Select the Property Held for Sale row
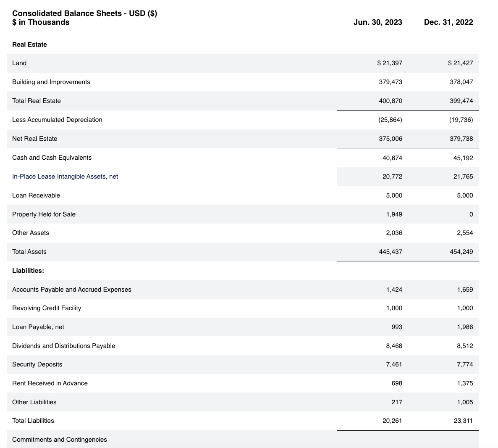The width and height of the screenshot is (498, 448). [44, 214]
